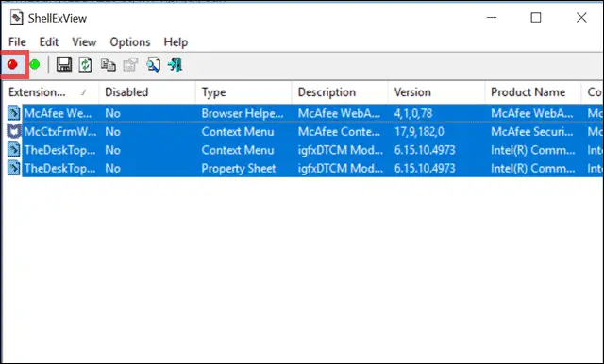
Task: Click 6.15.10.4973 in Property Sheet row
Action: (x=425, y=168)
